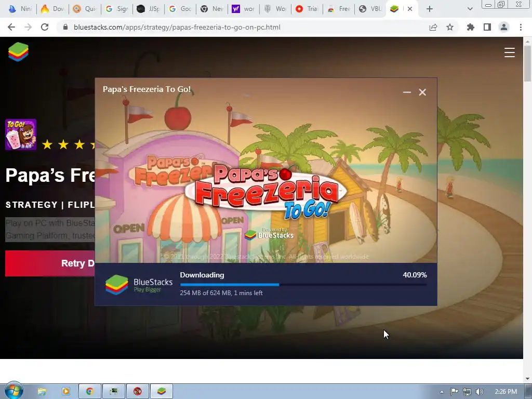Click the 40.09% progress text
Image resolution: width=532 pixels, height=399 pixels.
[x=415, y=275]
